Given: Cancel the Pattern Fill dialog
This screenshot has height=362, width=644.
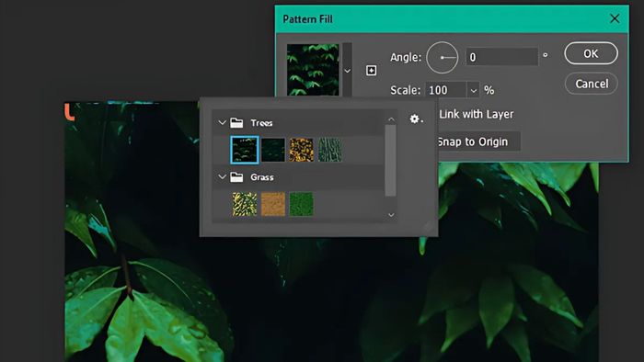Looking at the screenshot, I should [x=591, y=84].
